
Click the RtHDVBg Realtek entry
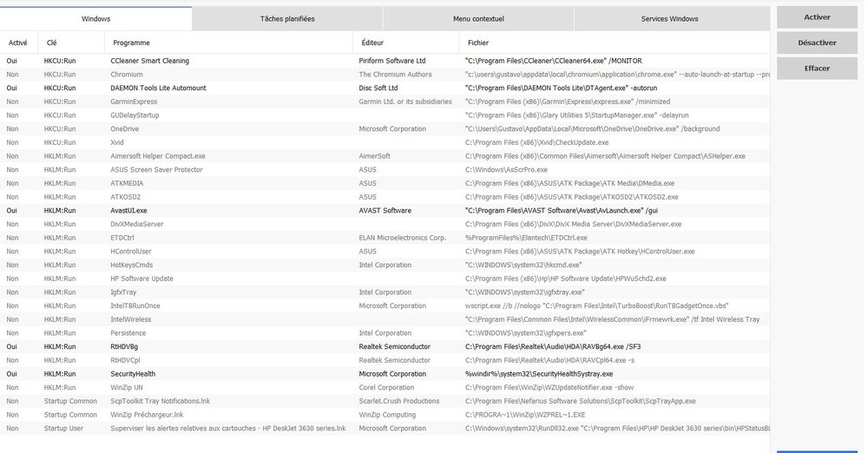point(124,346)
